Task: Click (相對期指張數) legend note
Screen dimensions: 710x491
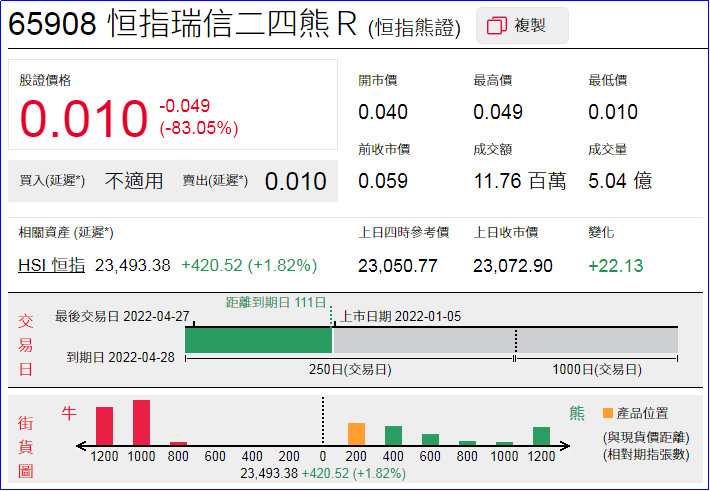Action: coord(646,454)
